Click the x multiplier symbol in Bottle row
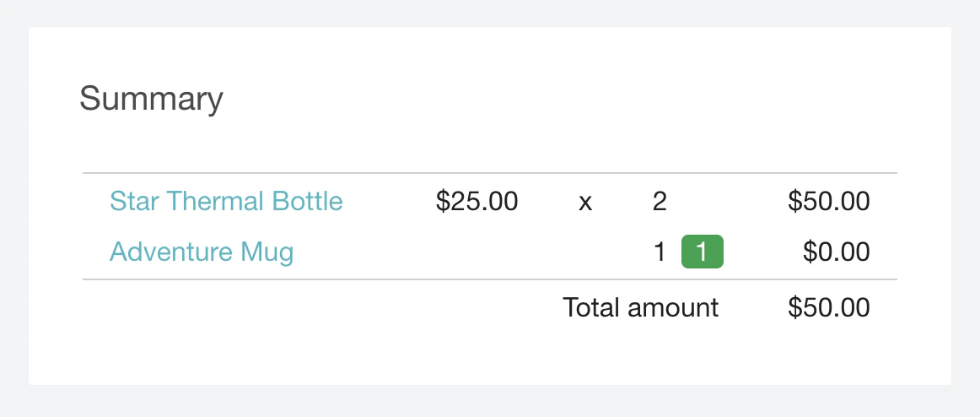The width and height of the screenshot is (980, 417). 585,203
